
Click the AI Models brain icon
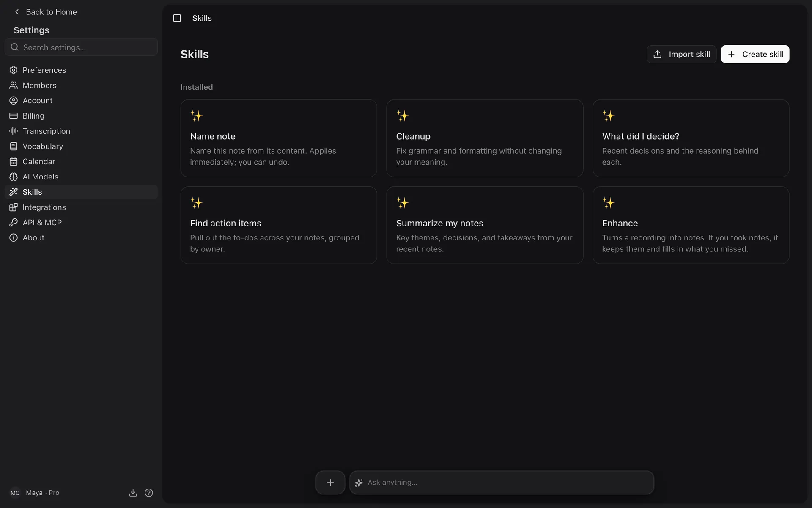click(x=14, y=177)
